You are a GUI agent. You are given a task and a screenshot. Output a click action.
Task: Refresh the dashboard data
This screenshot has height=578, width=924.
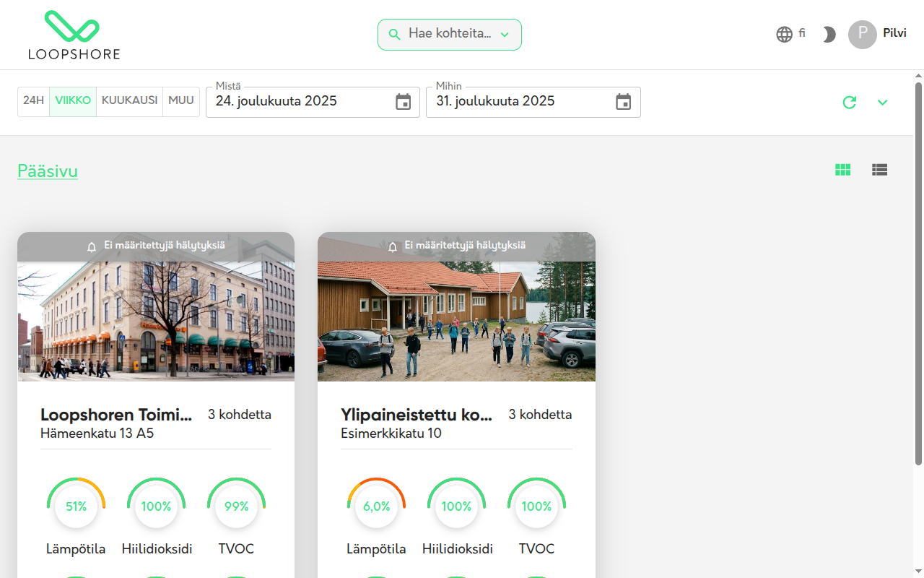point(850,103)
